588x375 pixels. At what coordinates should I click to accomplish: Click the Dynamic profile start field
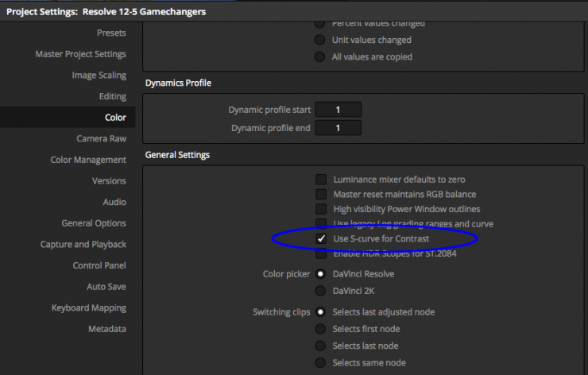[x=338, y=110]
